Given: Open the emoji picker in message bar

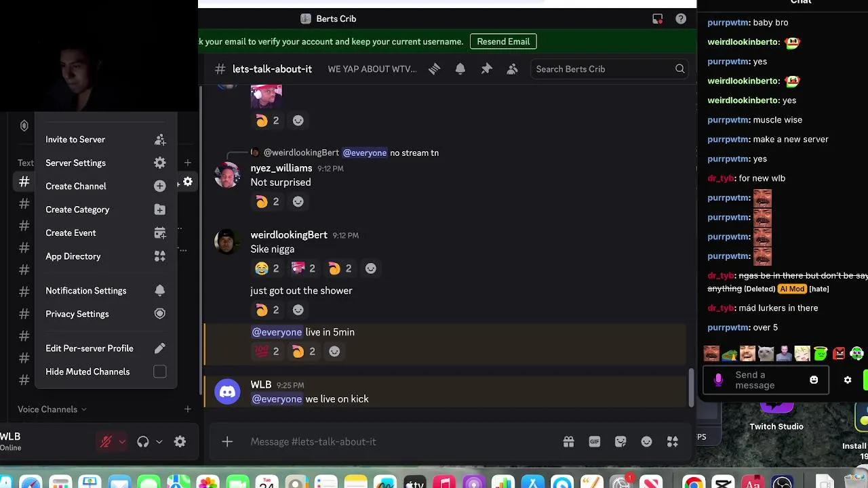Looking at the screenshot, I should pos(647,442).
